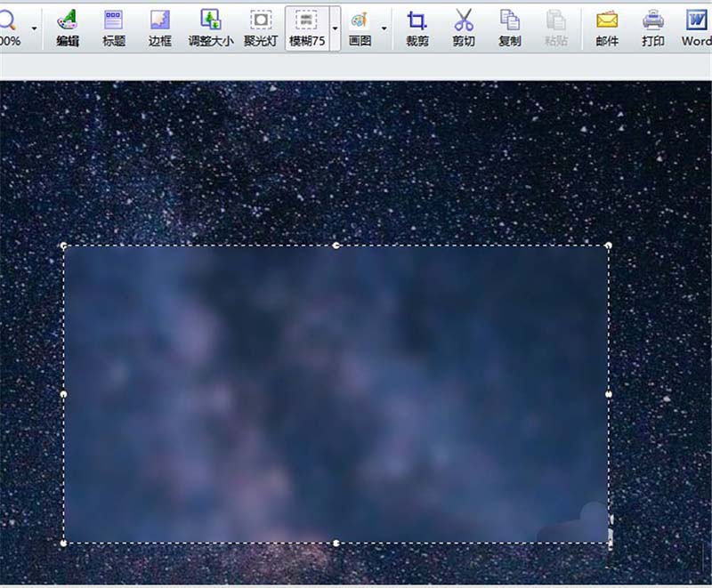The image size is (712, 588).
Task: Open the 画图 paint tool
Action: [x=360, y=28]
